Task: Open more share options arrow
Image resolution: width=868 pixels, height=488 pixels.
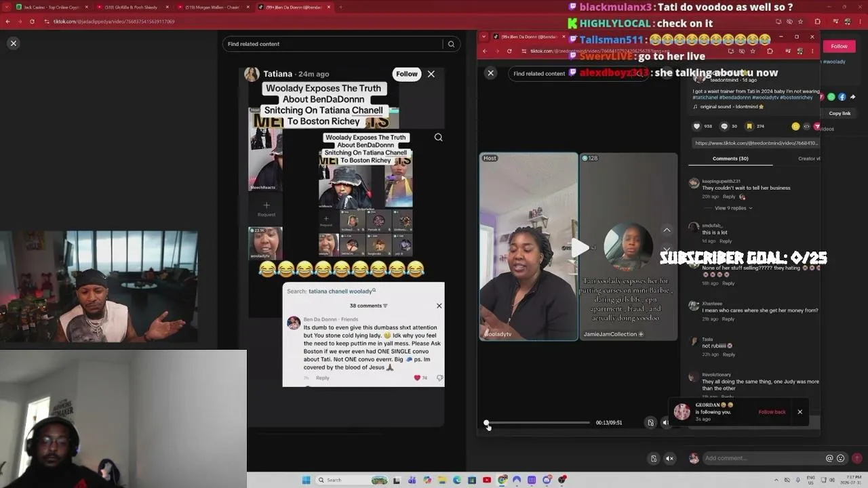Action: click(852, 97)
